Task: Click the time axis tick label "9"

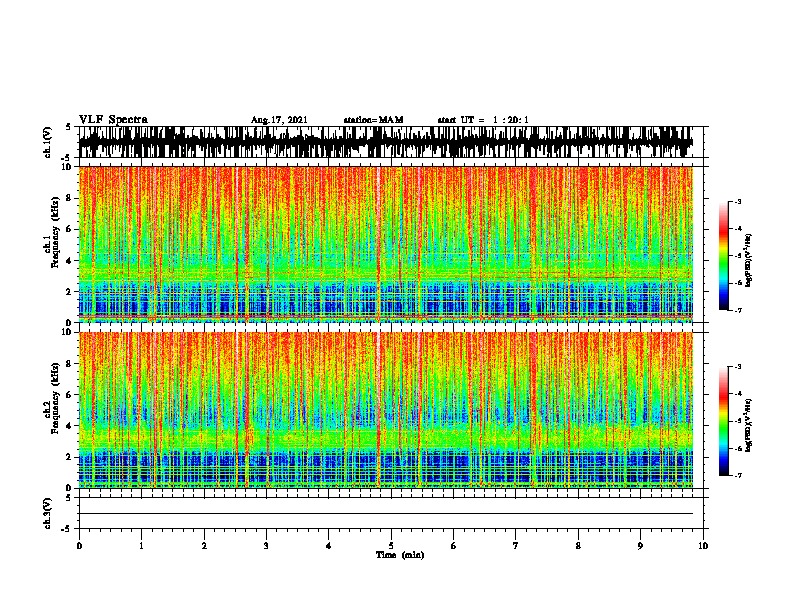Action: click(640, 546)
